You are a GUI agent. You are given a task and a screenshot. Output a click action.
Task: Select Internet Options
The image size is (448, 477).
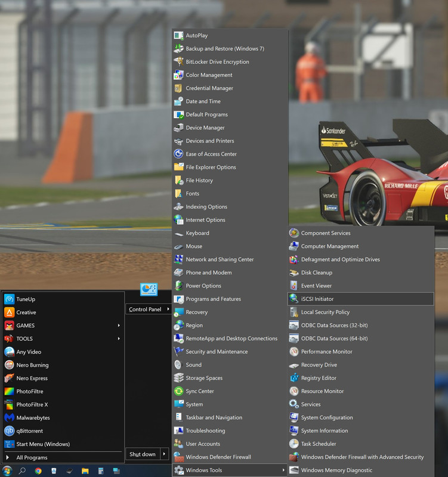tap(230, 219)
